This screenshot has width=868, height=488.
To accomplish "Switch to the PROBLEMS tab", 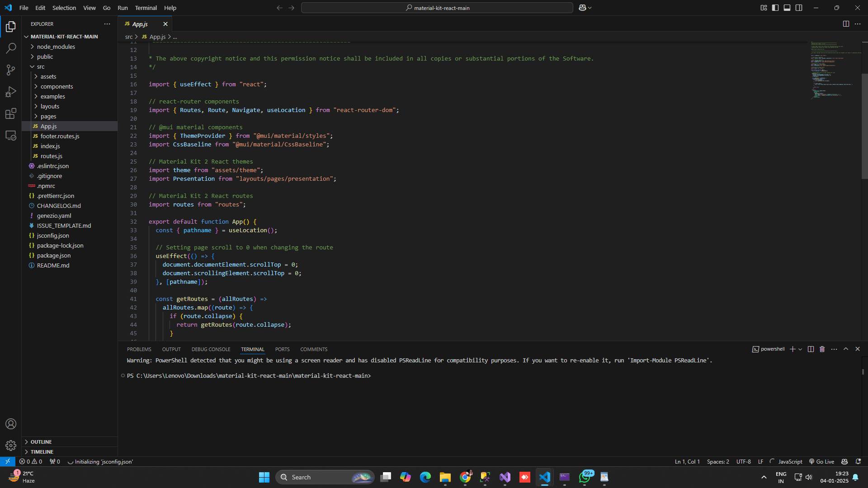I will [139, 349].
